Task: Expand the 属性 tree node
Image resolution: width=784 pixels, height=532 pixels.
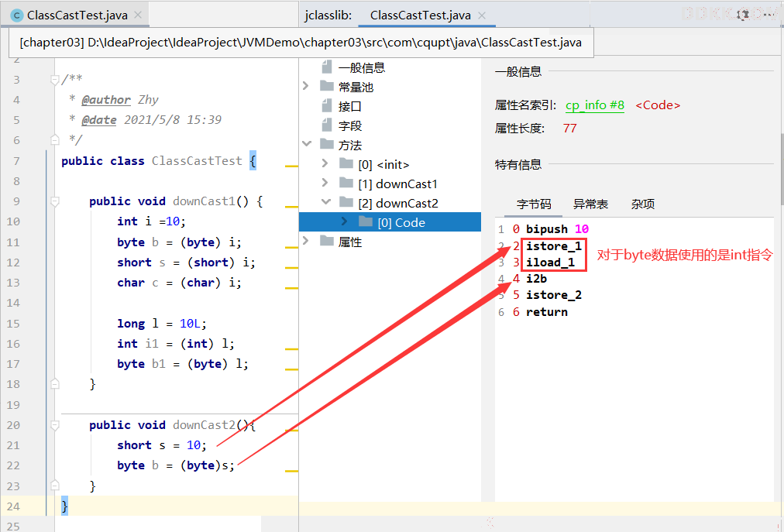Action: (306, 241)
